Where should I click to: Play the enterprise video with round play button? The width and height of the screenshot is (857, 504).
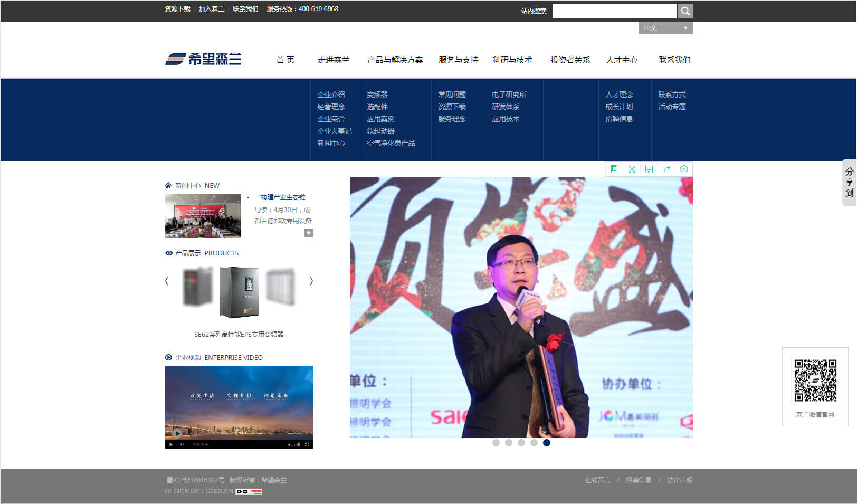[x=177, y=433]
